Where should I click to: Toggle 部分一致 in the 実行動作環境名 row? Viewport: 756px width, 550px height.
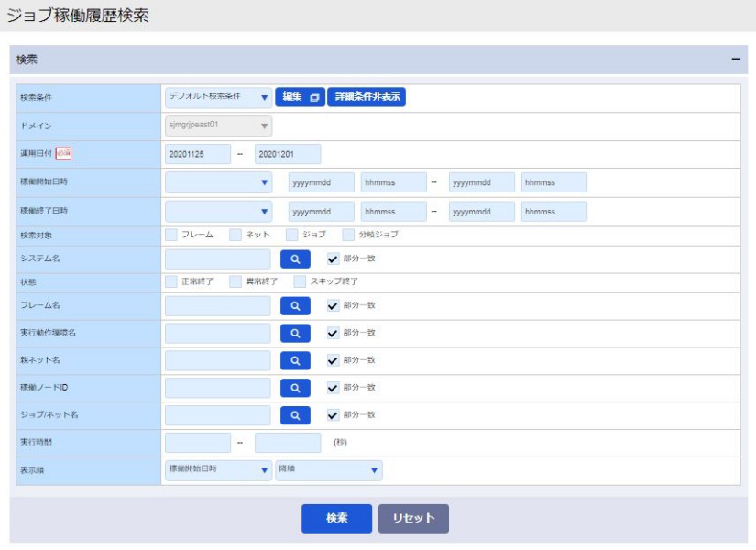[x=333, y=334]
